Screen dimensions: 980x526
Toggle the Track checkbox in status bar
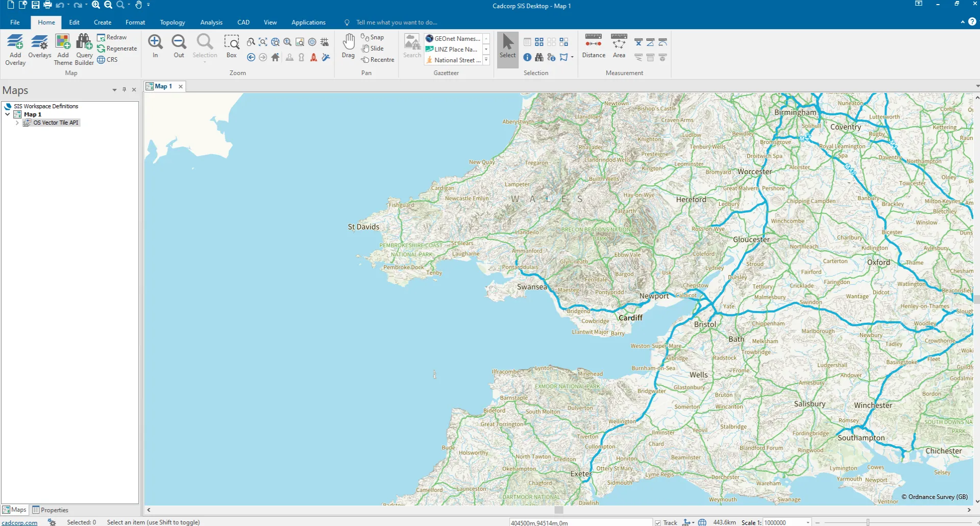tap(658, 522)
